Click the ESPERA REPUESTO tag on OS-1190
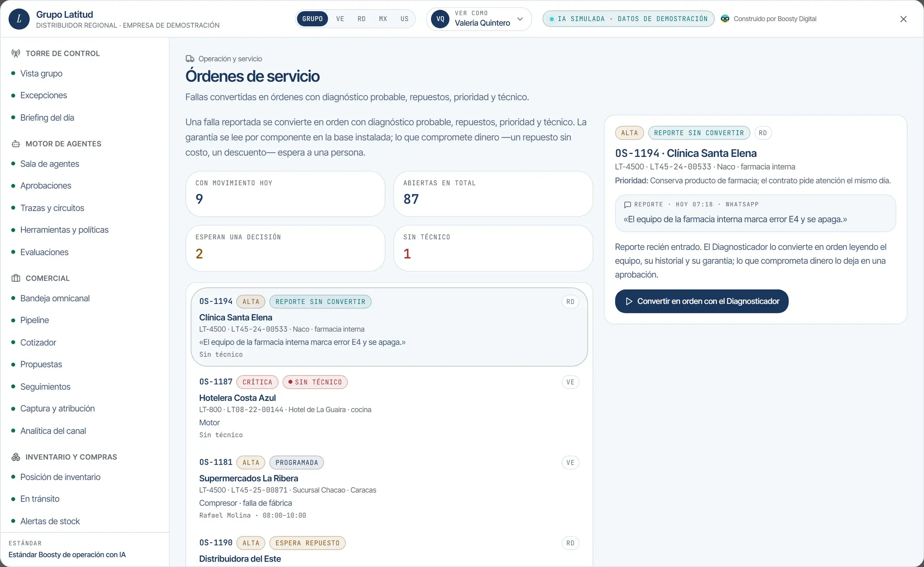Image resolution: width=924 pixels, height=567 pixels. (308, 543)
